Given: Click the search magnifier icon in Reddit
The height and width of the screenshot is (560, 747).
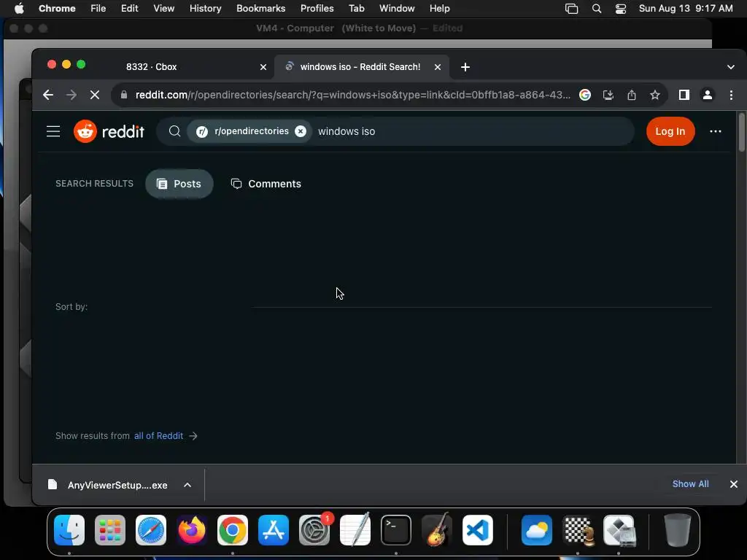Looking at the screenshot, I should (x=174, y=131).
